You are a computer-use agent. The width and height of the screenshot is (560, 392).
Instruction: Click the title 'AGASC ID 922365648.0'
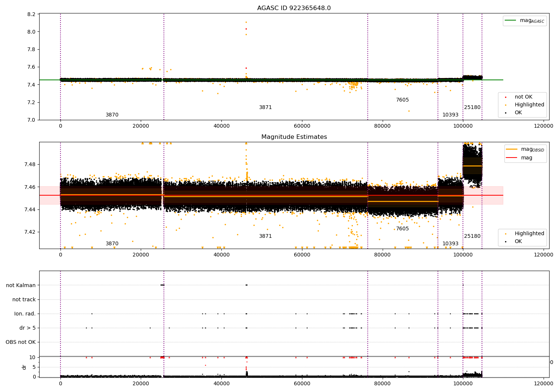tap(294, 8)
